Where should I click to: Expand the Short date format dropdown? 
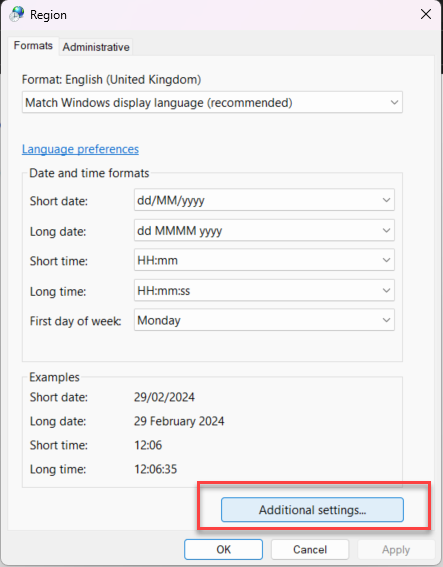click(x=264, y=200)
